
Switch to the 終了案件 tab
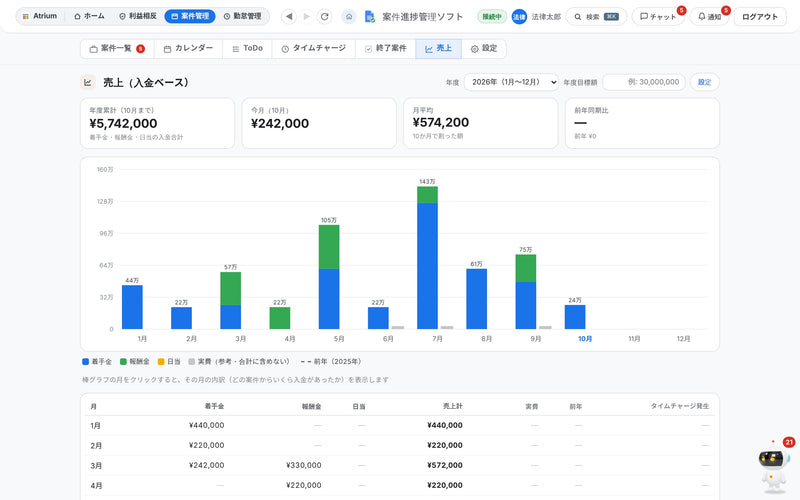click(x=386, y=48)
